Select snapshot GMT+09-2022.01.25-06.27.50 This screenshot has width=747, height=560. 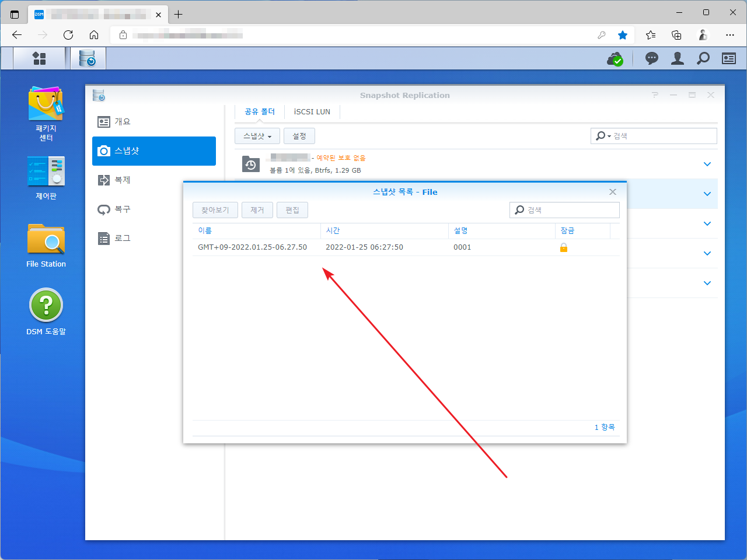[x=252, y=247]
